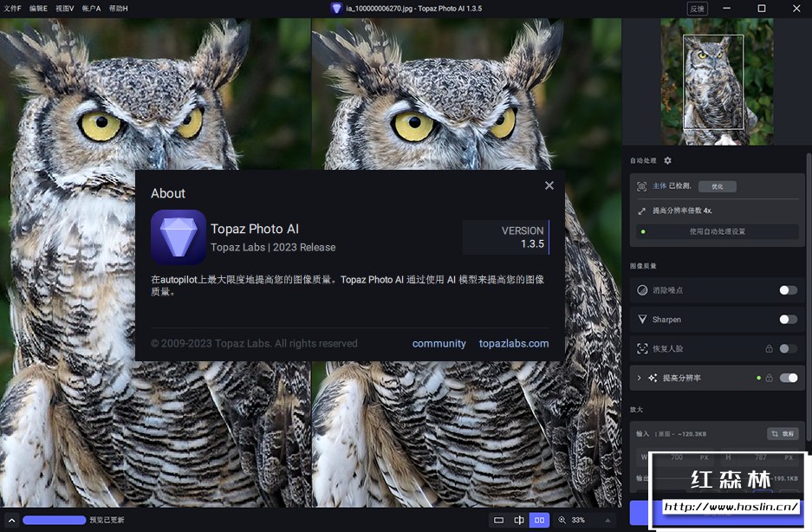812x532 pixels.
Task: Switch to split view mode
Action: [519, 520]
